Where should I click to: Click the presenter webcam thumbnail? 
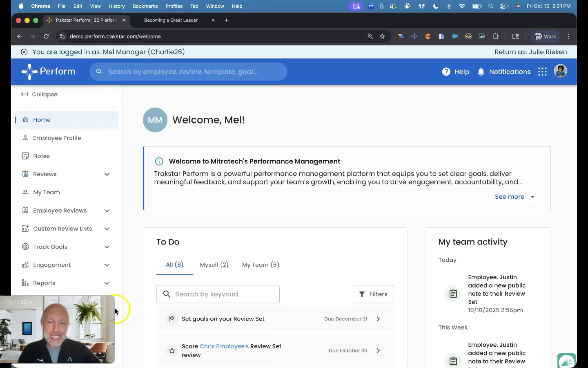coord(57,330)
